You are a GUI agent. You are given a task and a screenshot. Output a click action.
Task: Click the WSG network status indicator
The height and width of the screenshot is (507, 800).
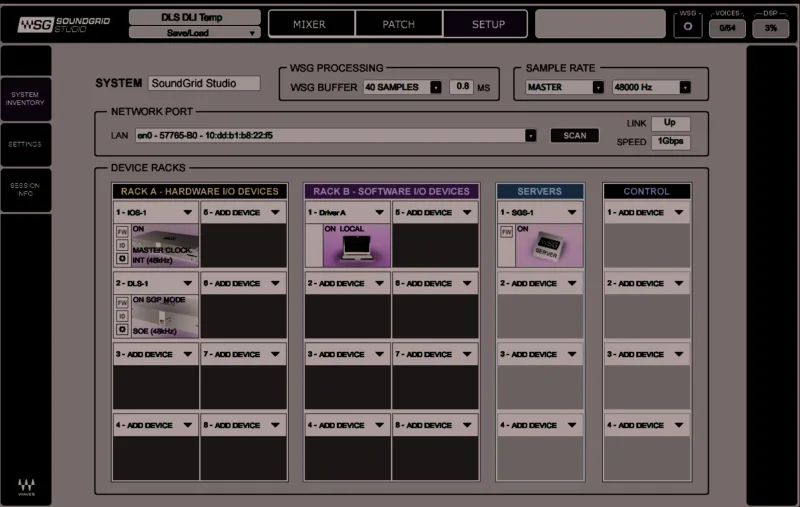(x=688, y=27)
